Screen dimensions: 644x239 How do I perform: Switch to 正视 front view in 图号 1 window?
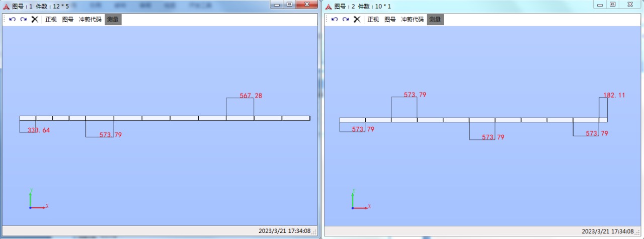coord(51,20)
